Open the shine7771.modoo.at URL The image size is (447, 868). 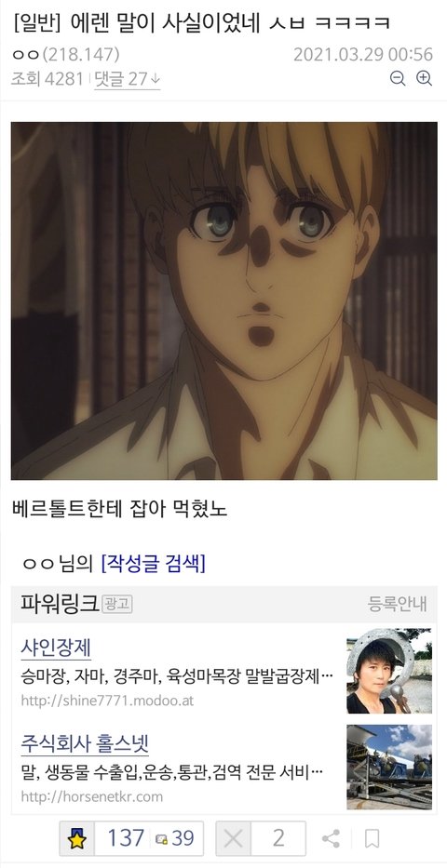point(107,701)
